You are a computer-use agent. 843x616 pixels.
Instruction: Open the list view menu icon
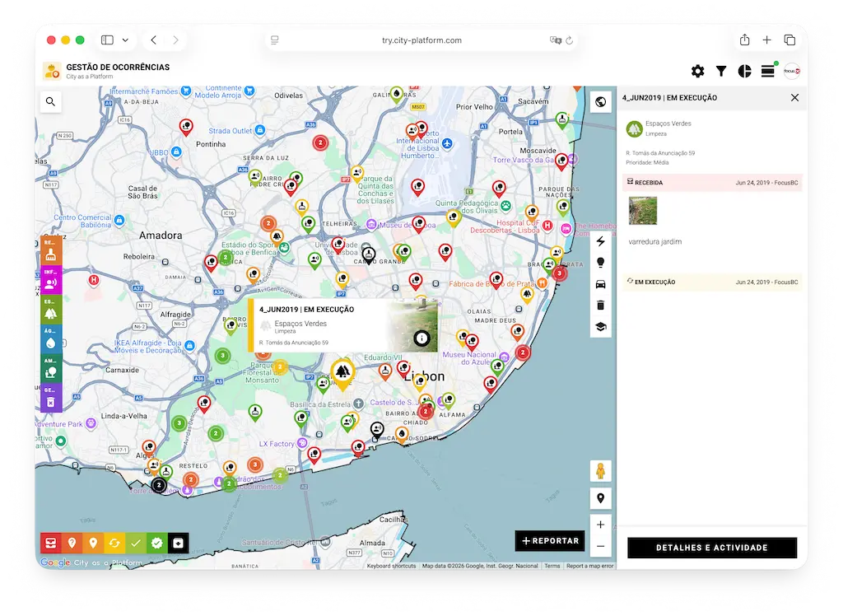(x=767, y=72)
